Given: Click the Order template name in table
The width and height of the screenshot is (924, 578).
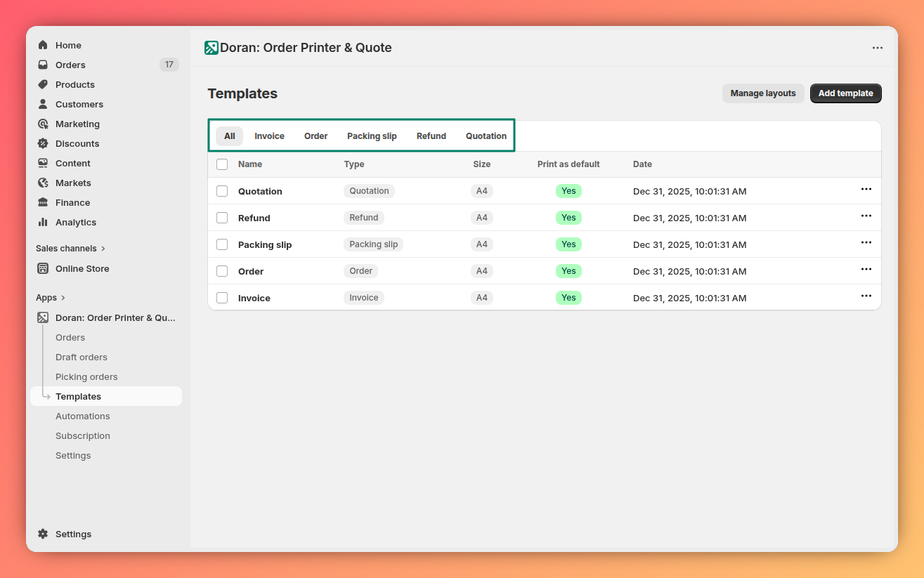Looking at the screenshot, I should tap(251, 271).
